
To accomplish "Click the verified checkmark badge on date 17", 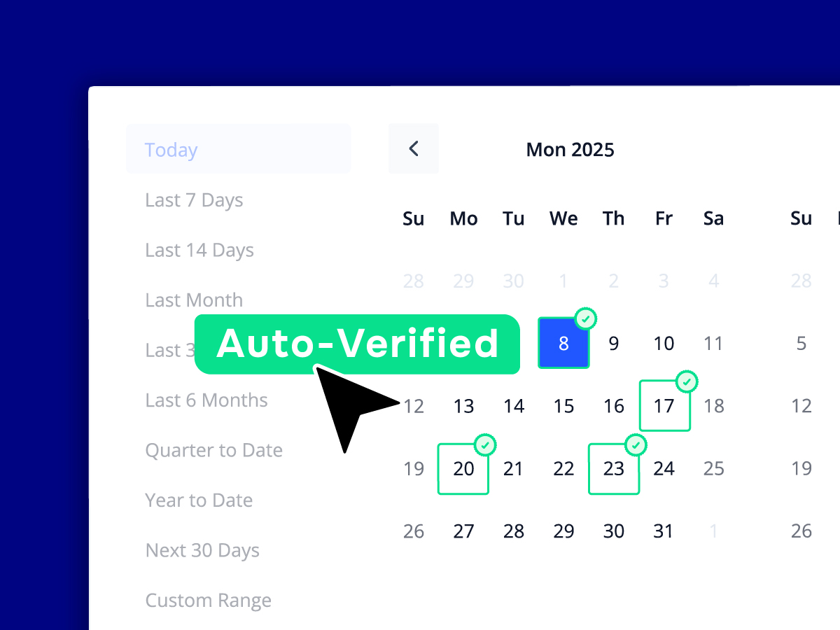I will [x=687, y=381].
